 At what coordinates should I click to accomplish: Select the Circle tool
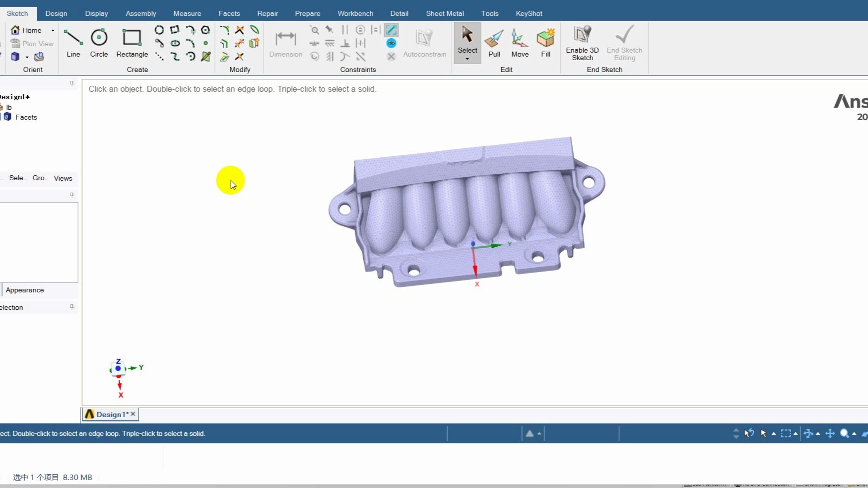(99, 42)
